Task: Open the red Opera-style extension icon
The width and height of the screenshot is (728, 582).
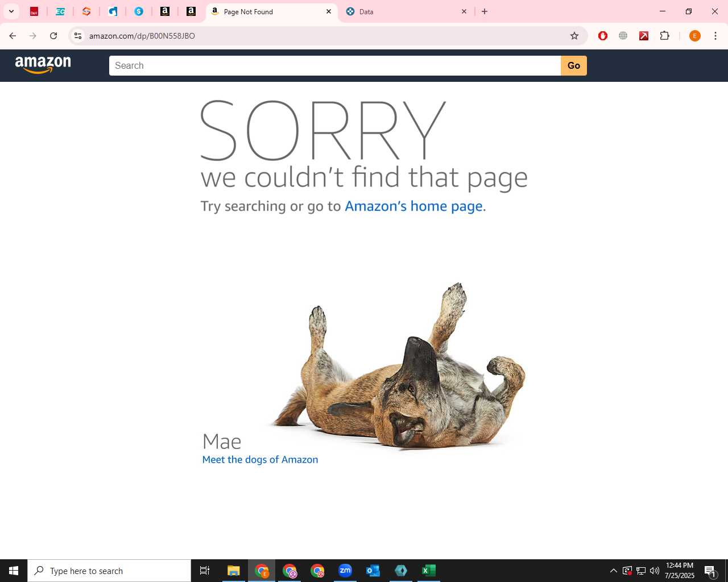Action: [x=603, y=36]
